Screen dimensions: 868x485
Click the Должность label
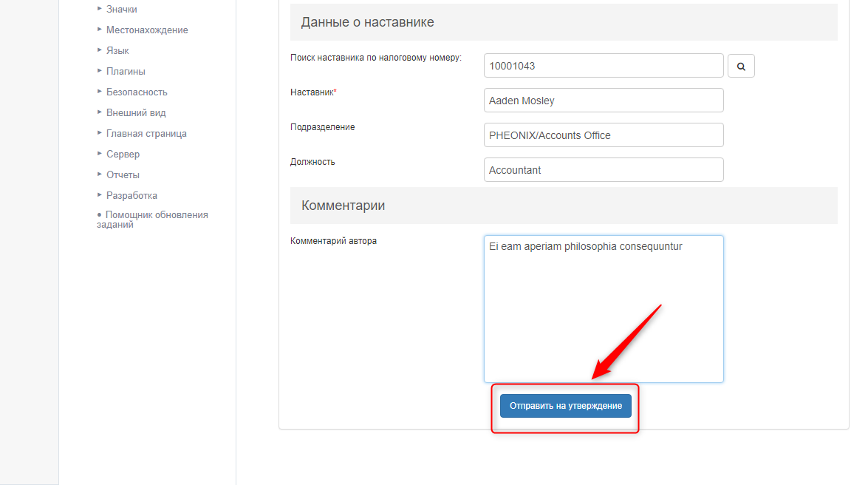click(312, 162)
